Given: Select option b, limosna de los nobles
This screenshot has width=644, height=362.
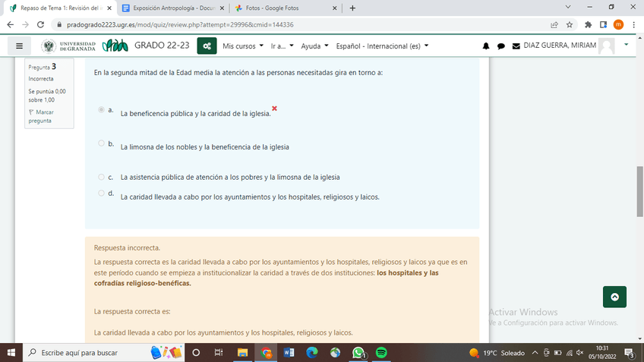Looking at the screenshot, I should [x=101, y=143].
